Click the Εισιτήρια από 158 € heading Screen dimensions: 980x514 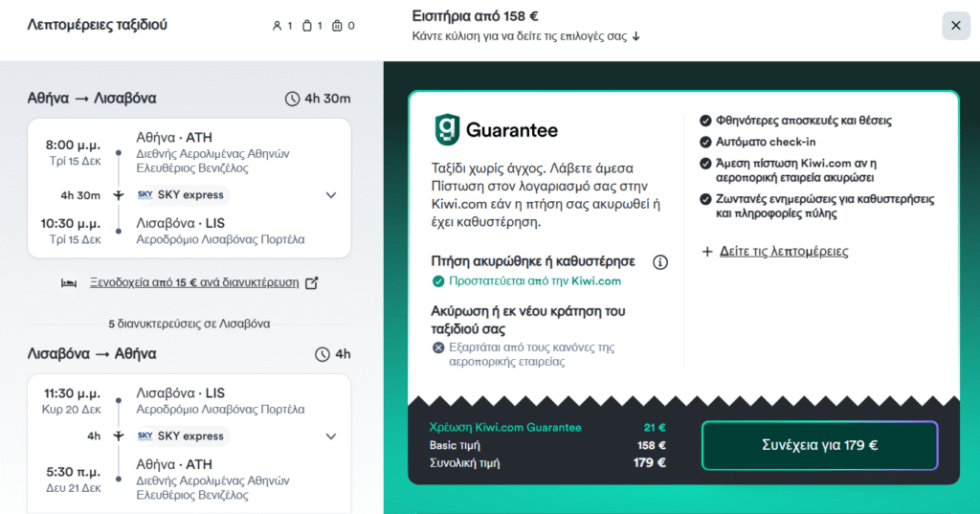(x=475, y=16)
